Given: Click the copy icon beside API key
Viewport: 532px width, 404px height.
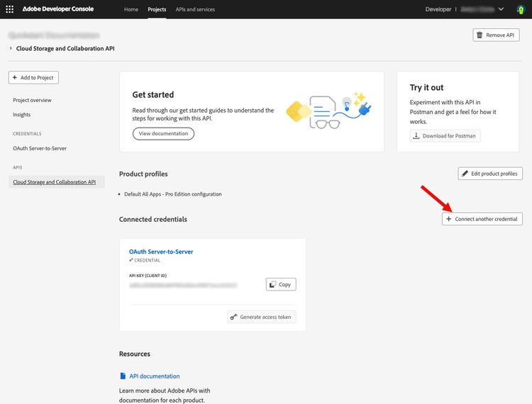Looking at the screenshot, I should click(x=272, y=284).
